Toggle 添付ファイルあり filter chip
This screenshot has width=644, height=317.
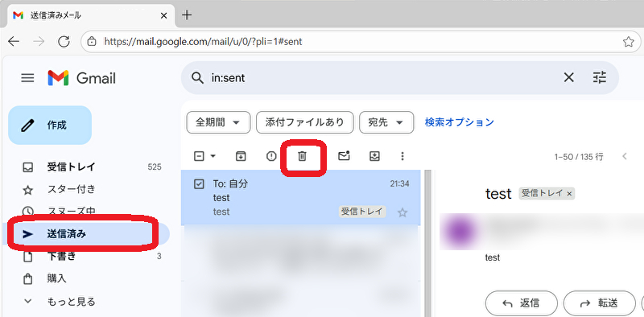(305, 122)
